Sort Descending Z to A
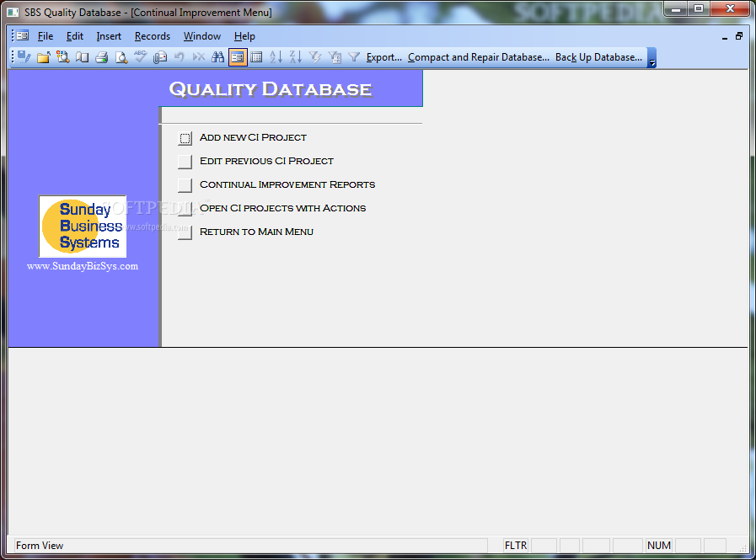Viewport: 756px width, 560px height. click(x=296, y=57)
